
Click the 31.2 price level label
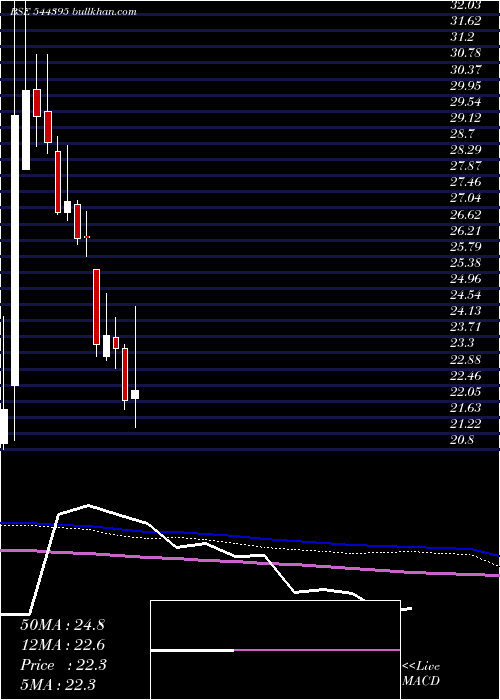click(463, 37)
